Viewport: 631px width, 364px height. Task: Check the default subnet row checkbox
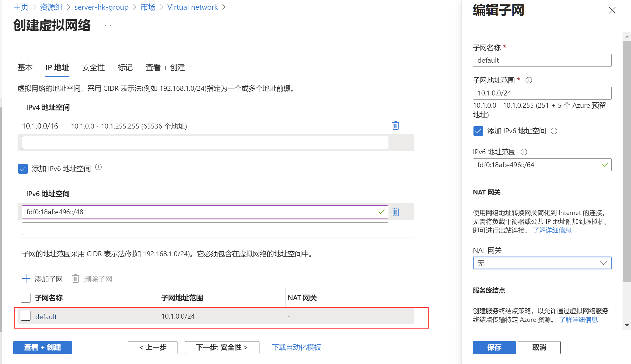26,316
